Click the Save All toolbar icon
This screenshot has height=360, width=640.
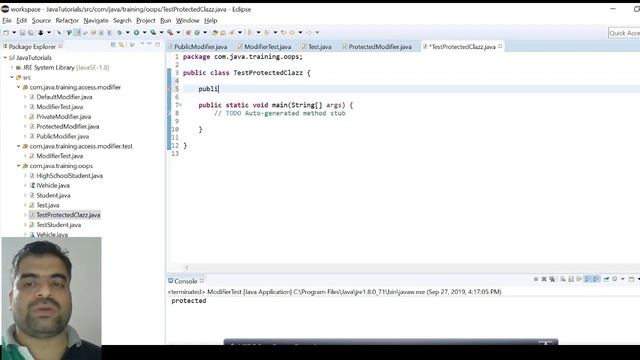point(31,33)
